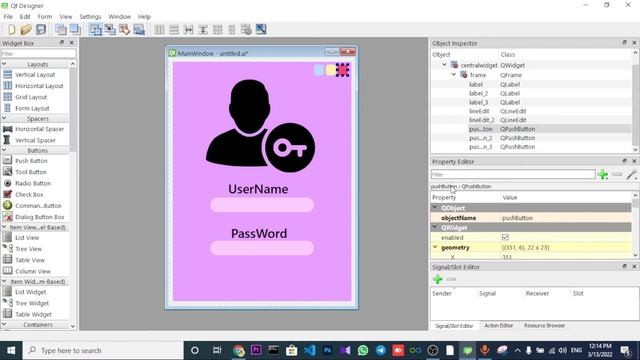Collapse the Spacers category in Widget Box
Screen dimensions: 640x360
4,118
